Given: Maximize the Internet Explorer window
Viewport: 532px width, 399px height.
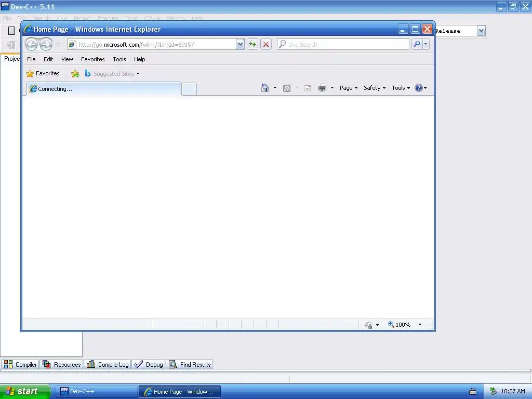Looking at the screenshot, I should 415,29.
